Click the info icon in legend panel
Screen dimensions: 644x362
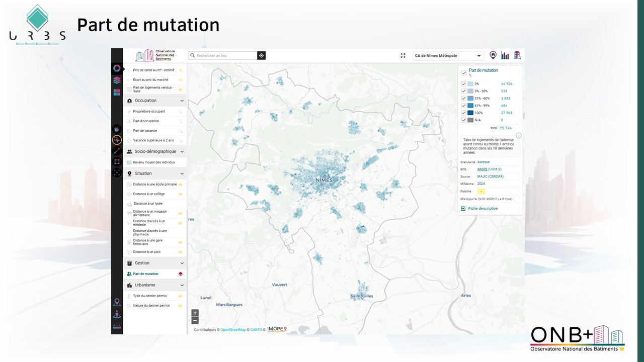tap(519, 135)
